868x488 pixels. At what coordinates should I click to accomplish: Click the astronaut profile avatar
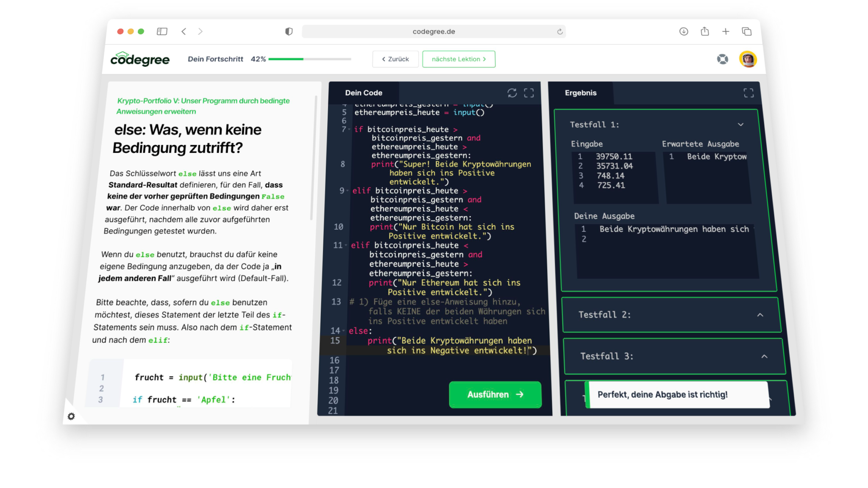point(748,59)
